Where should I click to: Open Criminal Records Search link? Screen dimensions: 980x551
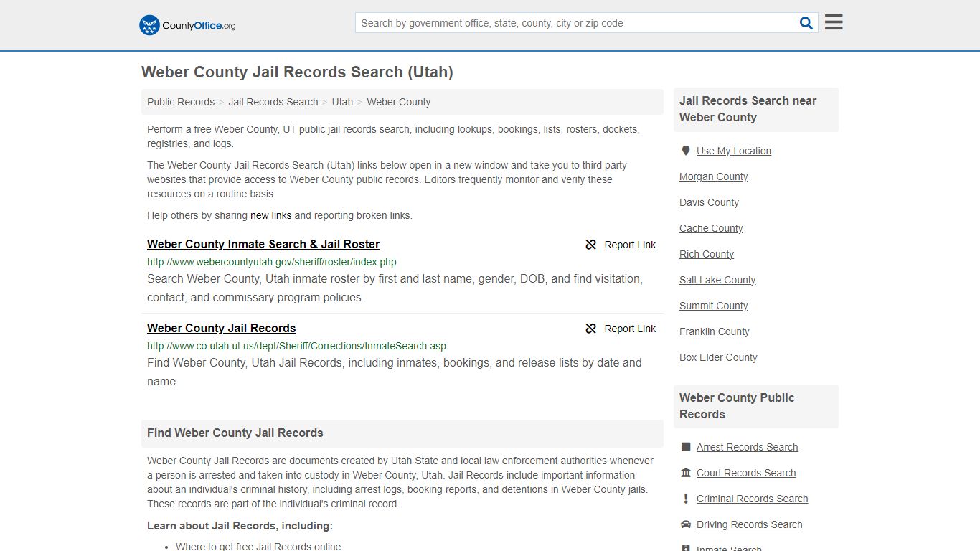coord(753,499)
